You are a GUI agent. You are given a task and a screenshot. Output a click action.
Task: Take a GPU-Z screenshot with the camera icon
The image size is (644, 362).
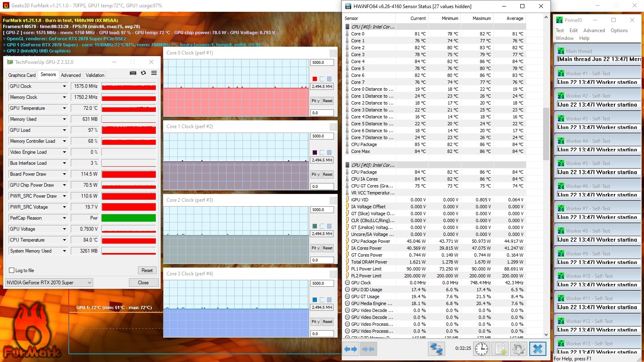click(x=133, y=73)
